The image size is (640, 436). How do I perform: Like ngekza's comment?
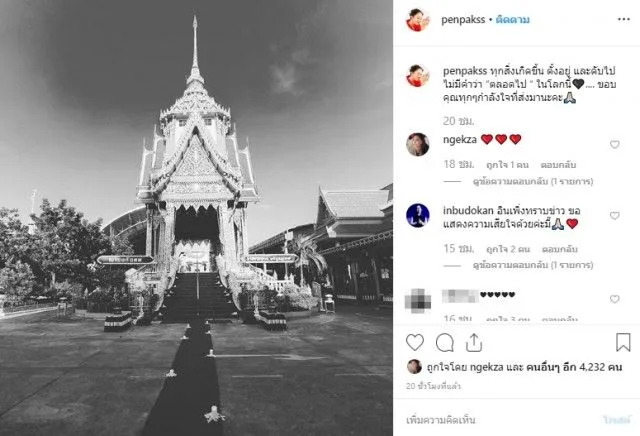coord(615,144)
